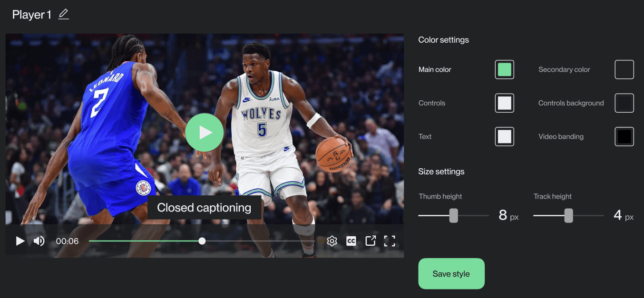Click the Color settings heading
The image size is (644, 298).
pos(443,40)
